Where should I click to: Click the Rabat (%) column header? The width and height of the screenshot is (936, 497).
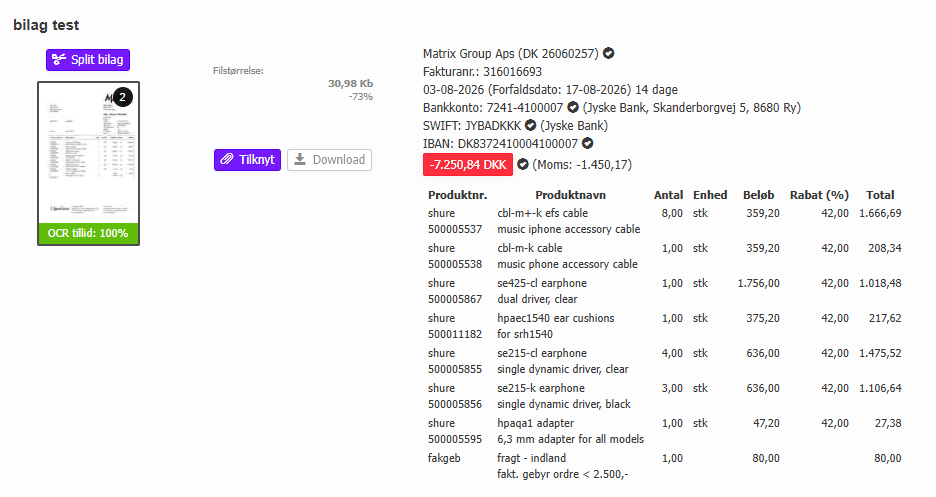coord(819,195)
